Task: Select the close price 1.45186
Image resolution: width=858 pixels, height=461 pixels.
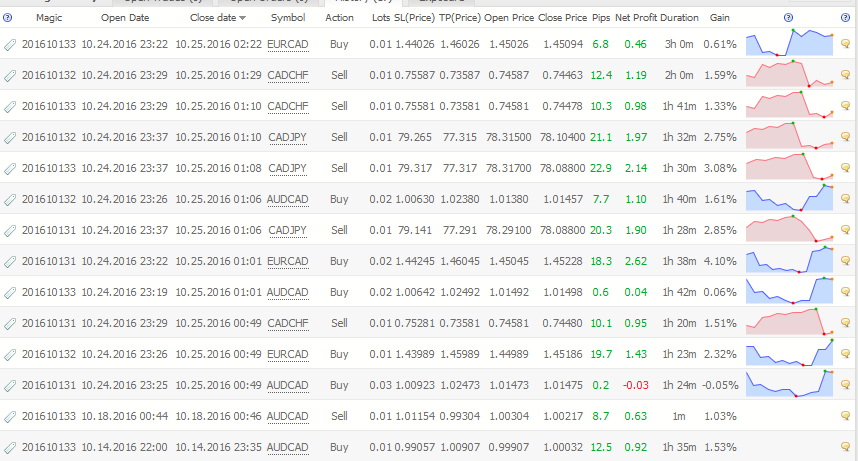Action: tap(563, 354)
